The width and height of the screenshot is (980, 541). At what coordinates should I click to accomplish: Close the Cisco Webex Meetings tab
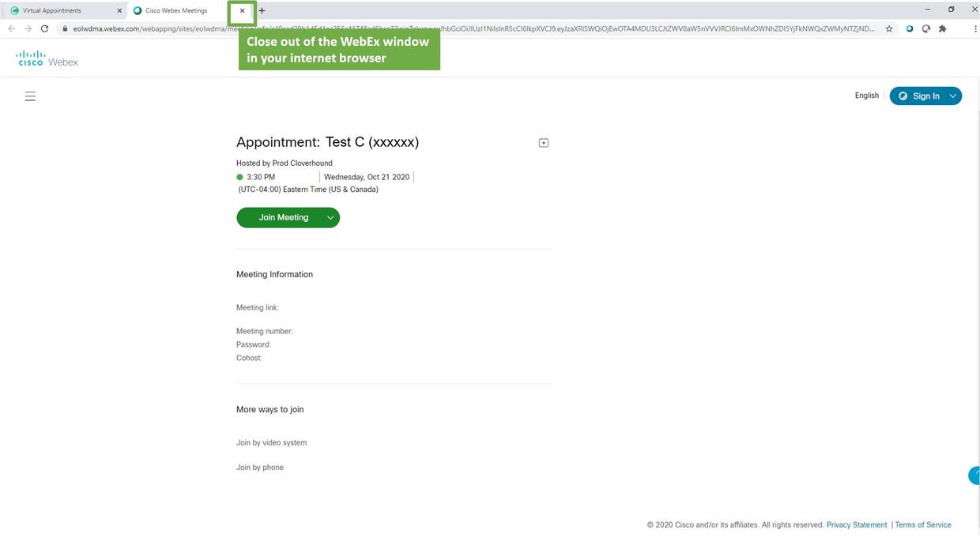242,11
